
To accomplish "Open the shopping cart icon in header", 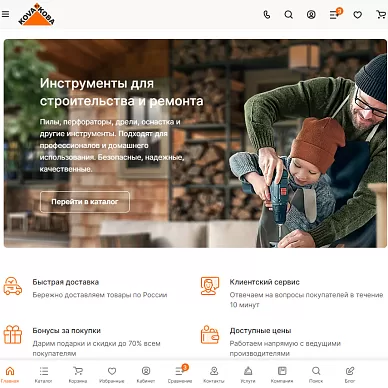I will (x=381, y=14).
